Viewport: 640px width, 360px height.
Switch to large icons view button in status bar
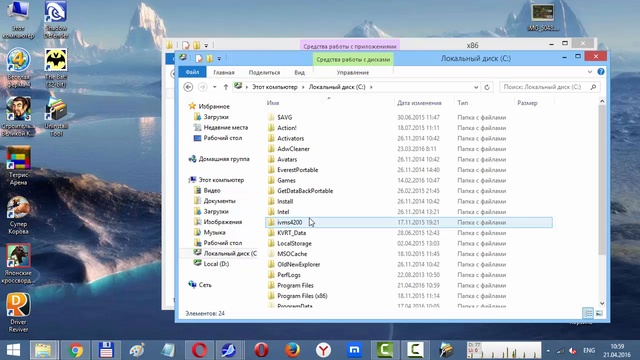click(x=599, y=313)
